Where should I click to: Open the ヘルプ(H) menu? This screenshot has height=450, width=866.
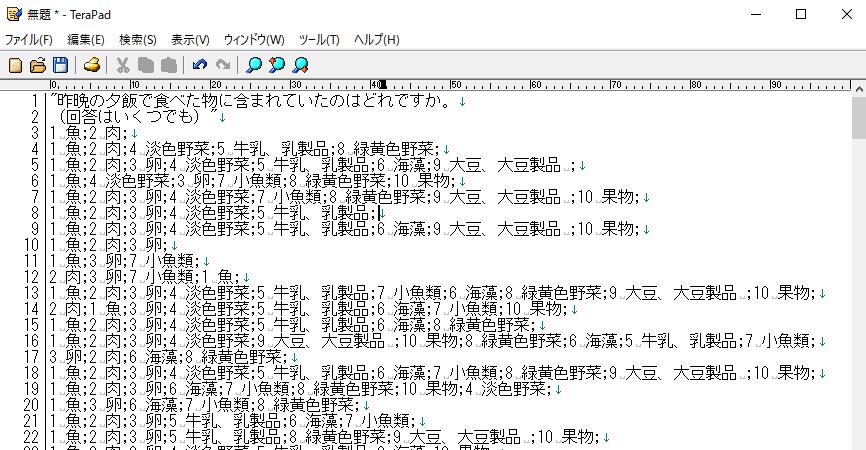[x=377, y=40]
